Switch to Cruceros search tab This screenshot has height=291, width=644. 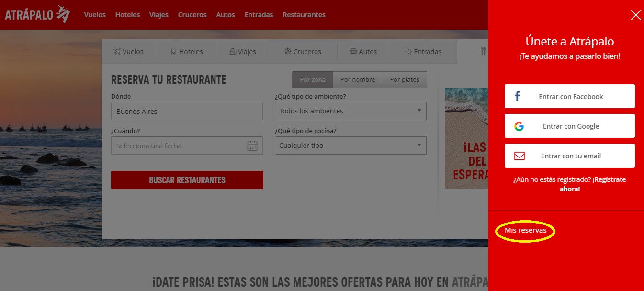click(303, 52)
